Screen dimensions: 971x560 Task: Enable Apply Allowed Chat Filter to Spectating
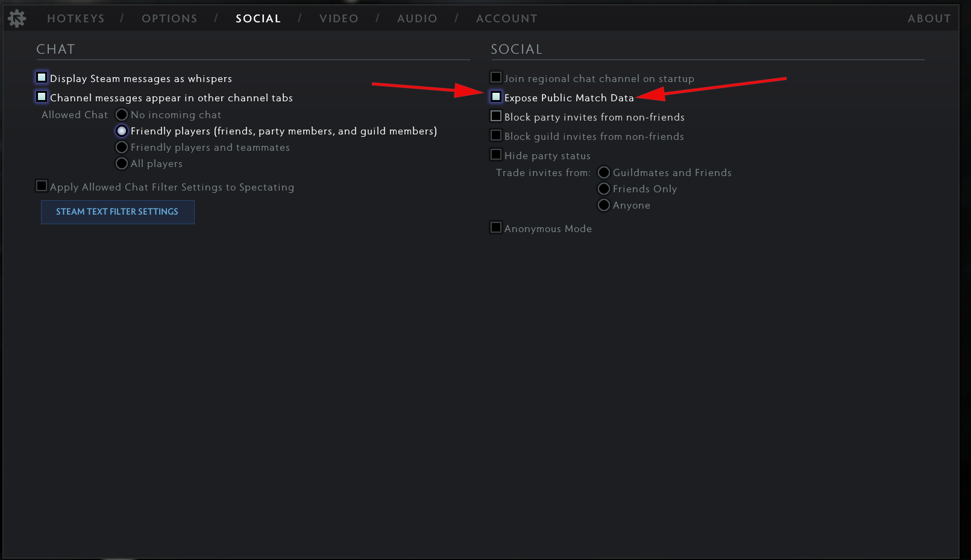[x=42, y=186]
